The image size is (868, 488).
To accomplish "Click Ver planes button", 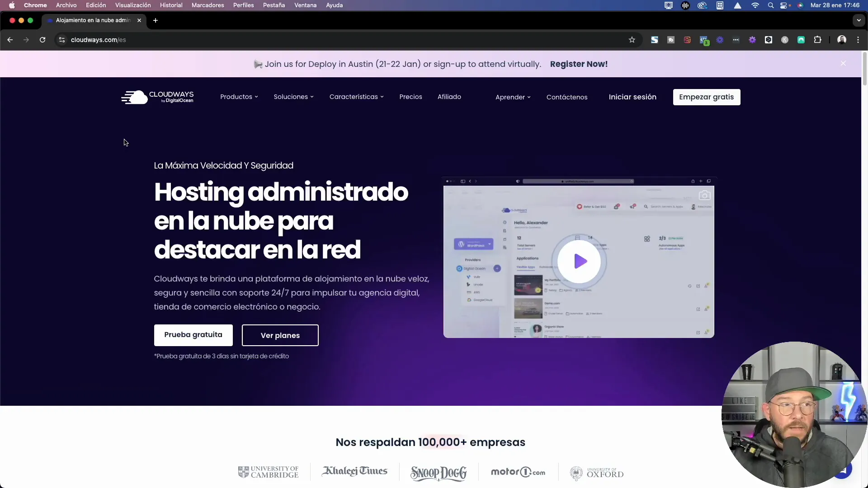I will click(280, 335).
